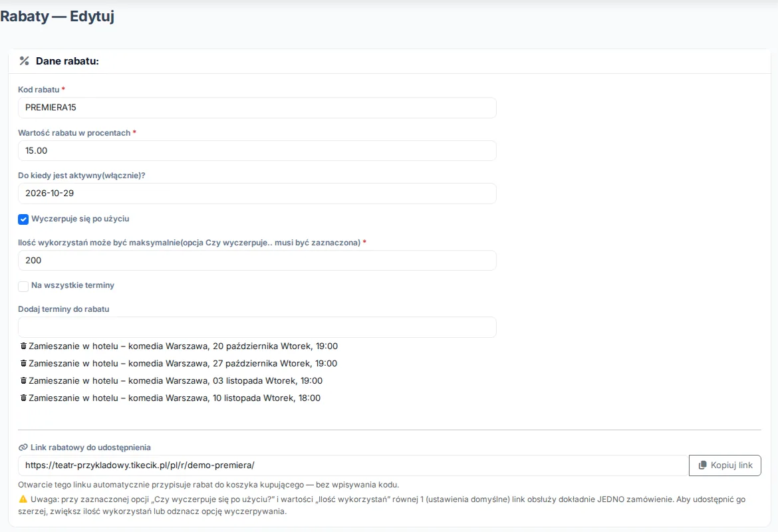
Task: Enable Na wszystkie terminy checkbox
Action: pyautogui.click(x=23, y=287)
